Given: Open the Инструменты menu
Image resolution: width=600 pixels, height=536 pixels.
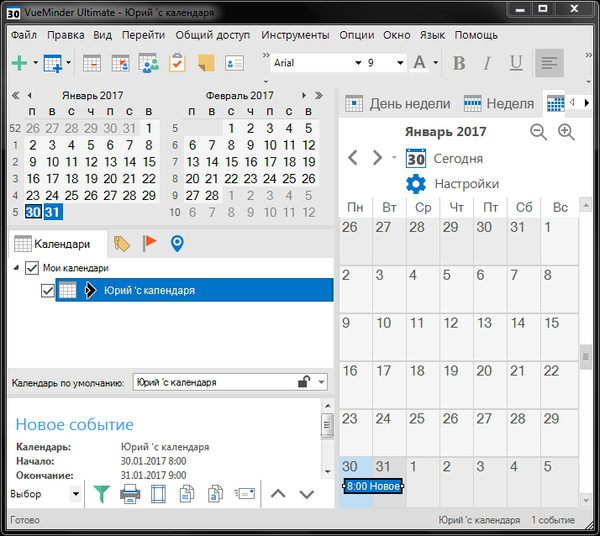Looking at the screenshot, I should click(x=295, y=34).
